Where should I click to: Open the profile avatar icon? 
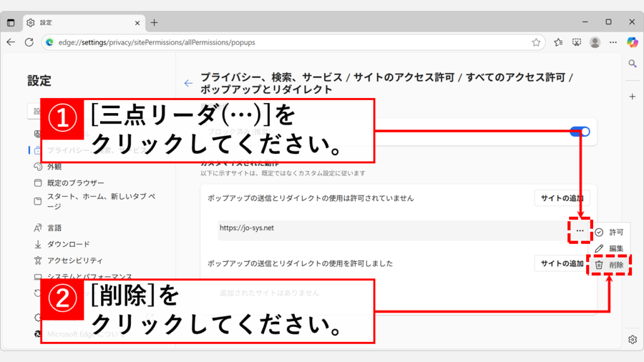tap(595, 42)
